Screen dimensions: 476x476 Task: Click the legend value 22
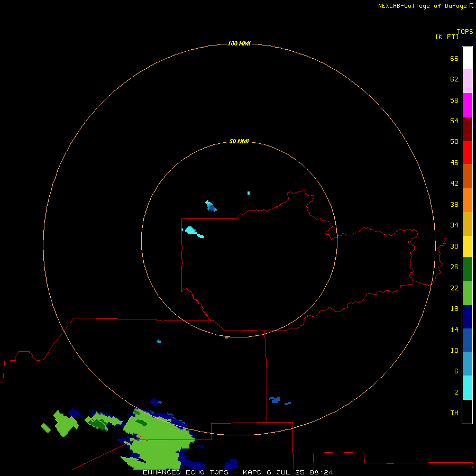[x=454, y=288]
